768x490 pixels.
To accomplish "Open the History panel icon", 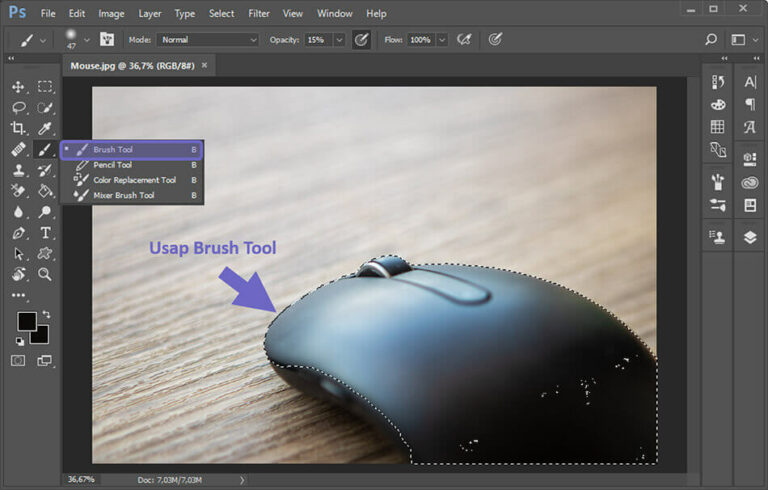I will pos(718,82).
